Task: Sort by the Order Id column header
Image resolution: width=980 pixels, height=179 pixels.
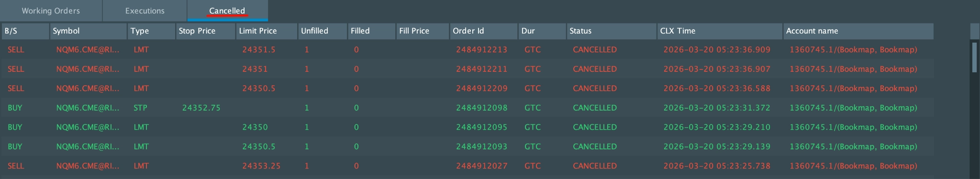Action: 483,31
